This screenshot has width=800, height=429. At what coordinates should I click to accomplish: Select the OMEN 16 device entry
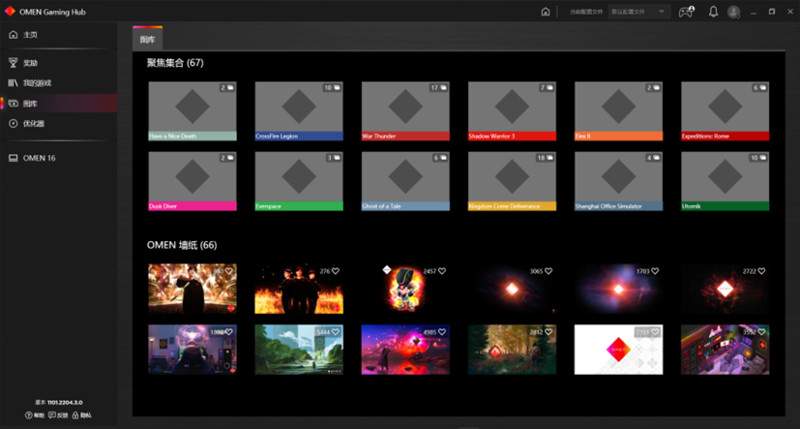point(59,158)
